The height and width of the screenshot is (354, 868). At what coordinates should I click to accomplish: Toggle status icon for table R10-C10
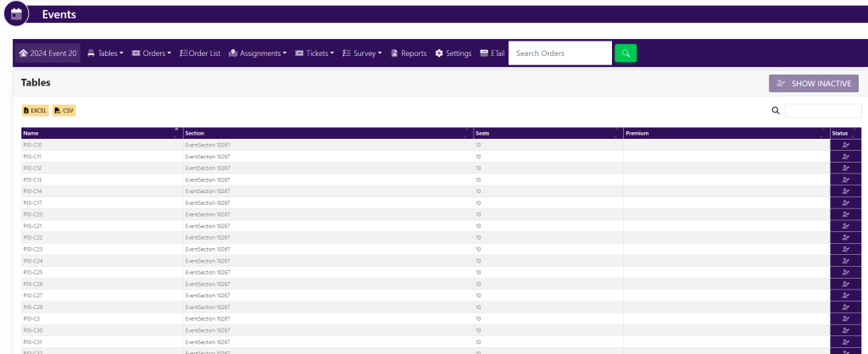click(845, 145)
